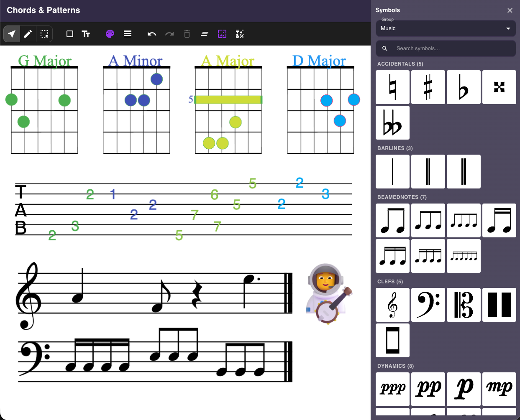The width and height of the screenshot is (520, 420).
Task: Close the Symbols panel
Action: [510, 10]
